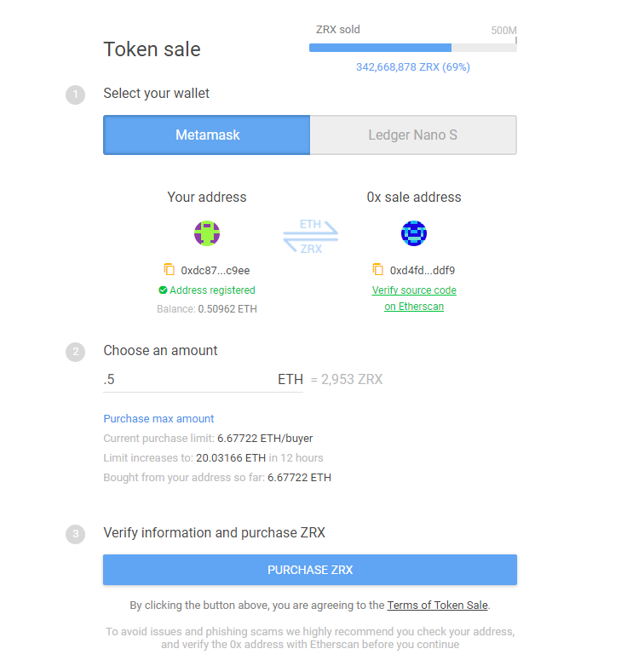Click step 1 number badge
The image size is (644, 666).
[x=76, y=95]
